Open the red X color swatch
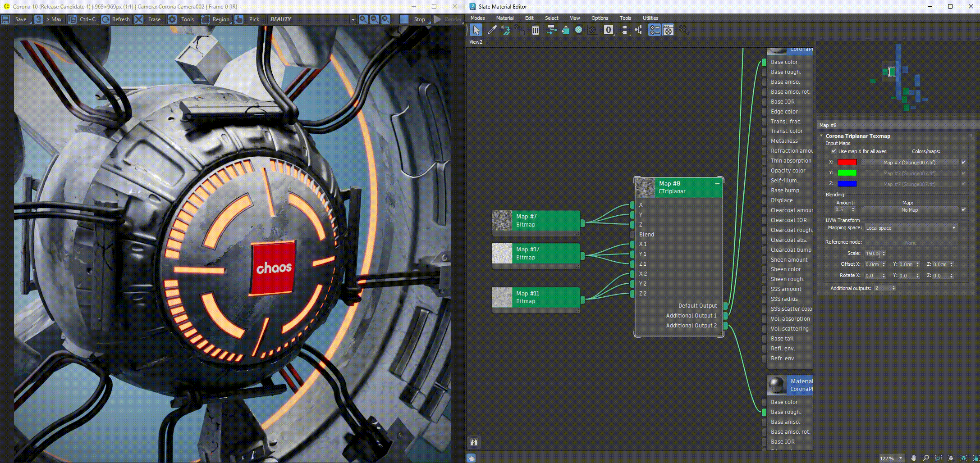Image resolution: width=980 pixels, height=463 pixels. [x=847, y=162]
